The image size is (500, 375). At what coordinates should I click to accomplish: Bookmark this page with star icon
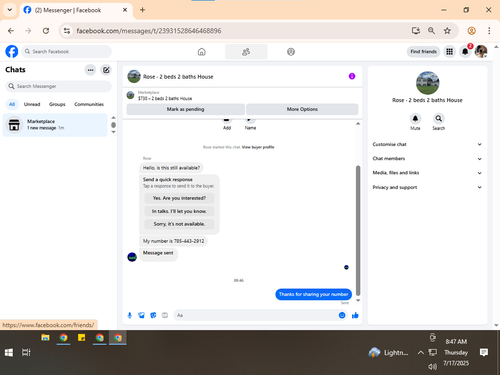(447, 31)
